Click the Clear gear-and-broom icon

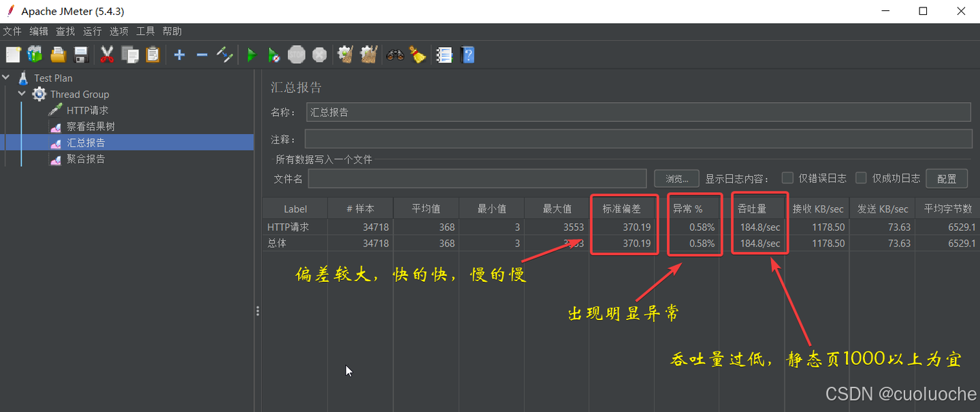point(346,54)
